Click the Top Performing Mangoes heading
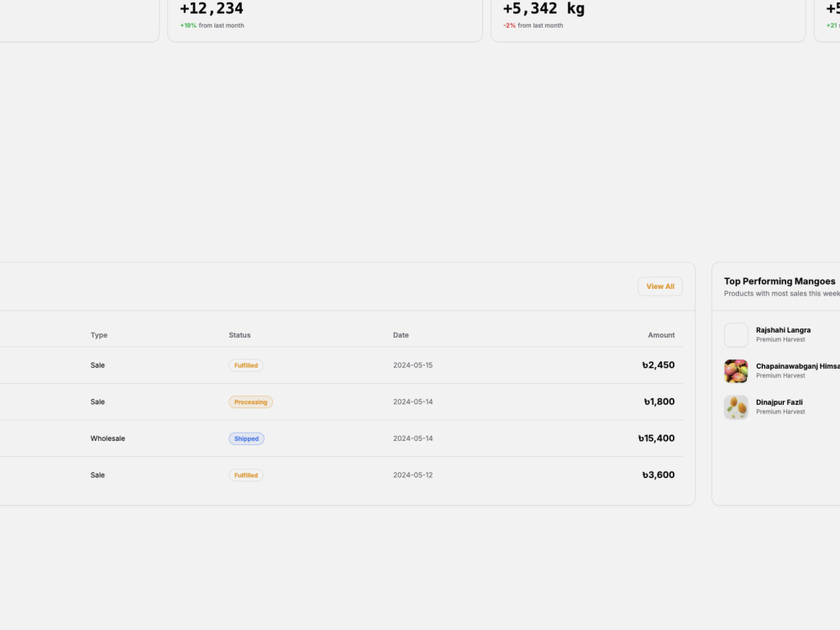 [x=780, y=281]
